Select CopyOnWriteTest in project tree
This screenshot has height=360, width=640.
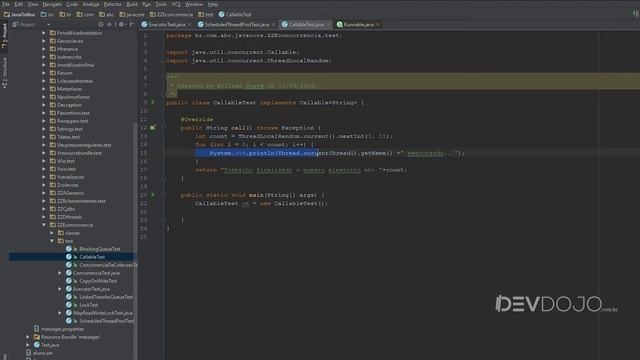tap(98, 281)
